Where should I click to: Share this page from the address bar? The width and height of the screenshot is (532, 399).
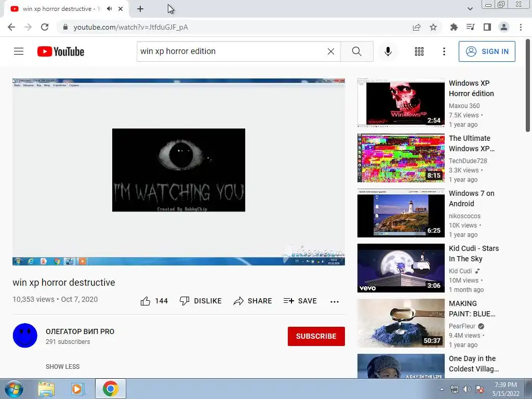click(417, 27)
